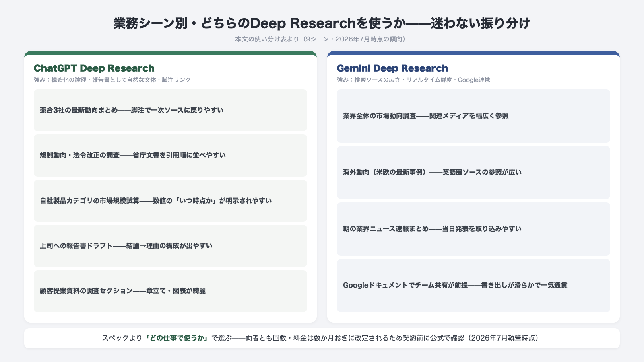Click the main title about 業務シーン別 Deep Research

tap(322, 23)
